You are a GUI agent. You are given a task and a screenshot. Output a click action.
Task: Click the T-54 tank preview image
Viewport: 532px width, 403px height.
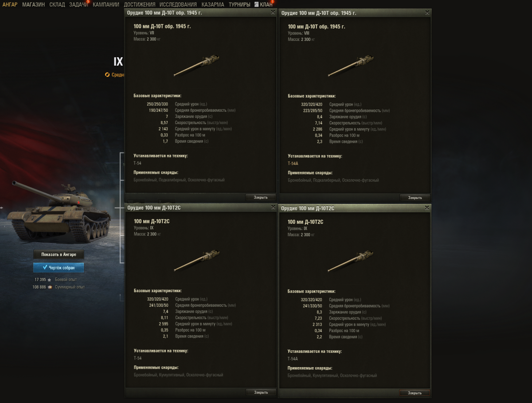pos(61,213)
